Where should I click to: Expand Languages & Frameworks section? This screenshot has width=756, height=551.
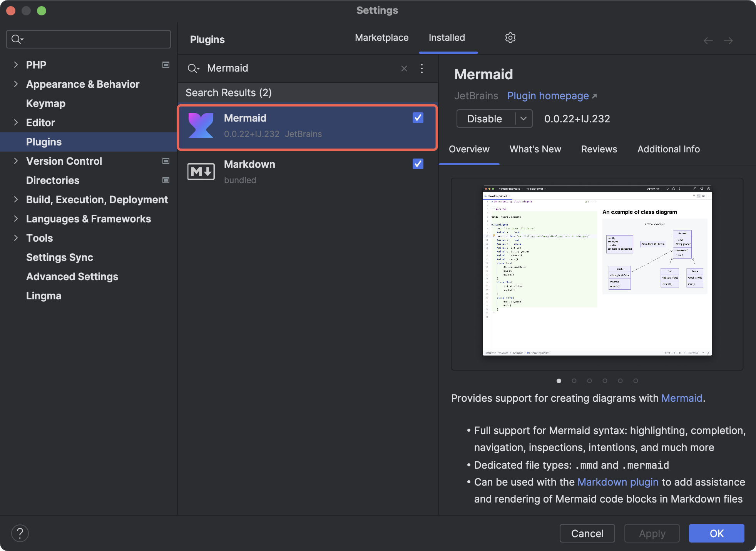(16, 219)
